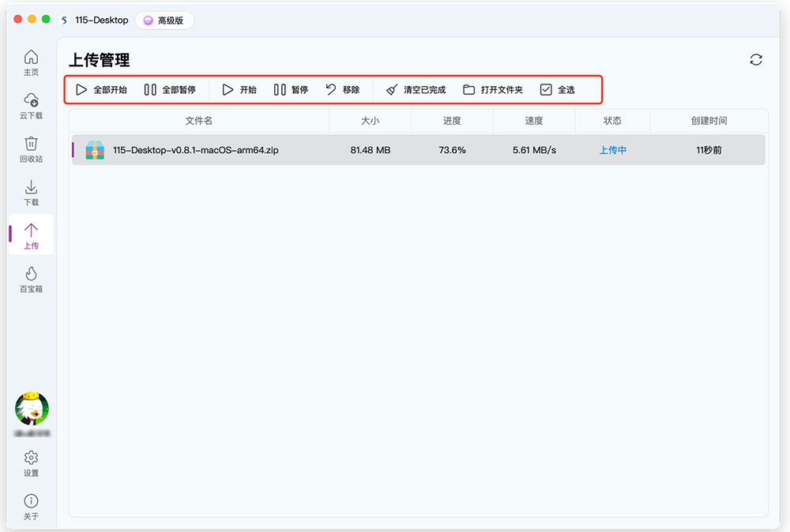The image size is (790, 532).
Task: Start all uploads with 全部开始
Action: point(101,90)
